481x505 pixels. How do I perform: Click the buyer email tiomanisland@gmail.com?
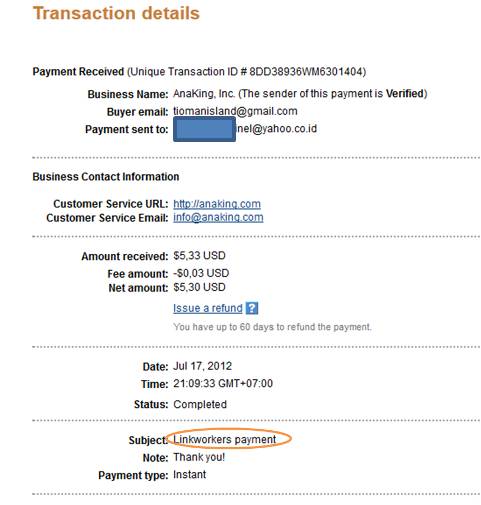[235, 111]
